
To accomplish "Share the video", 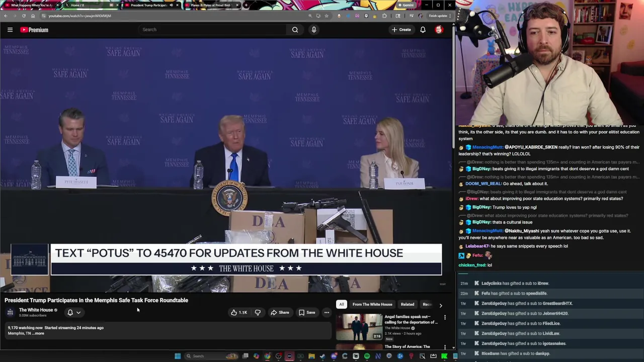I will pyautogui.click(x=280, y=312).
